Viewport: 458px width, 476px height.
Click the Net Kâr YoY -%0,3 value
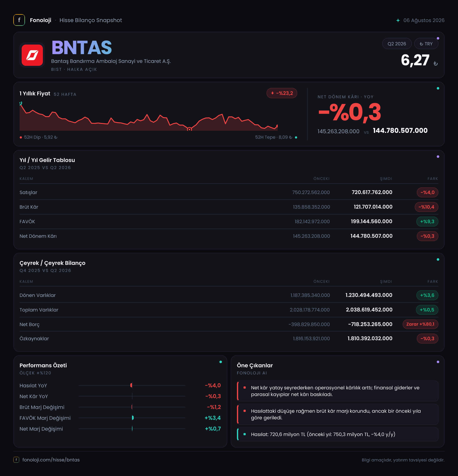(x=213, y=396)
